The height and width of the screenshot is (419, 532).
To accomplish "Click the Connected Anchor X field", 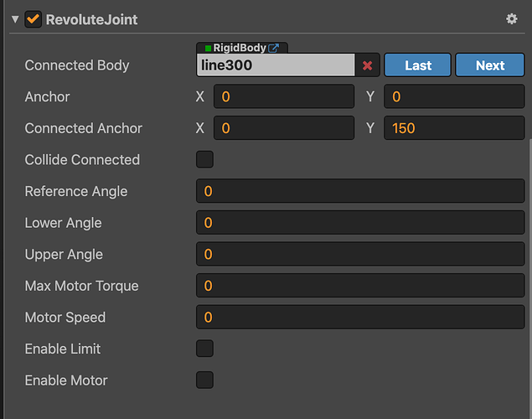I will coord(284,128).
